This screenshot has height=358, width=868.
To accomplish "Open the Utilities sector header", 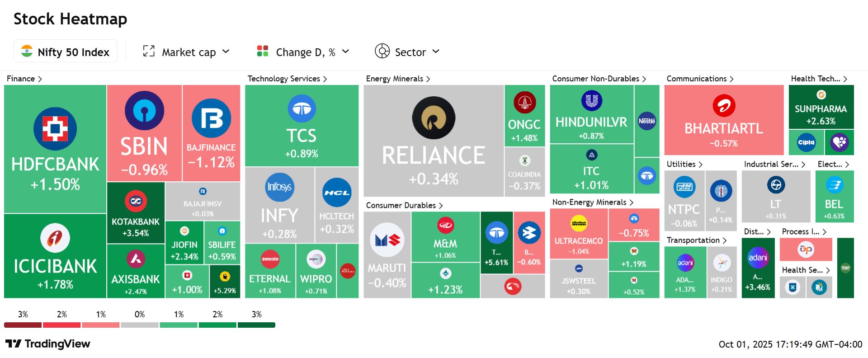I will point(684,164).
